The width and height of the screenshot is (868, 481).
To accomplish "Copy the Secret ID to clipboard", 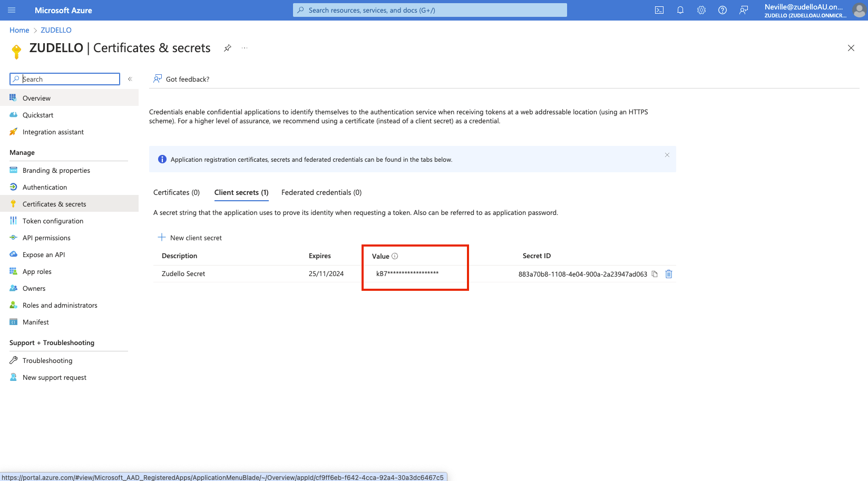I will (655, 274).
